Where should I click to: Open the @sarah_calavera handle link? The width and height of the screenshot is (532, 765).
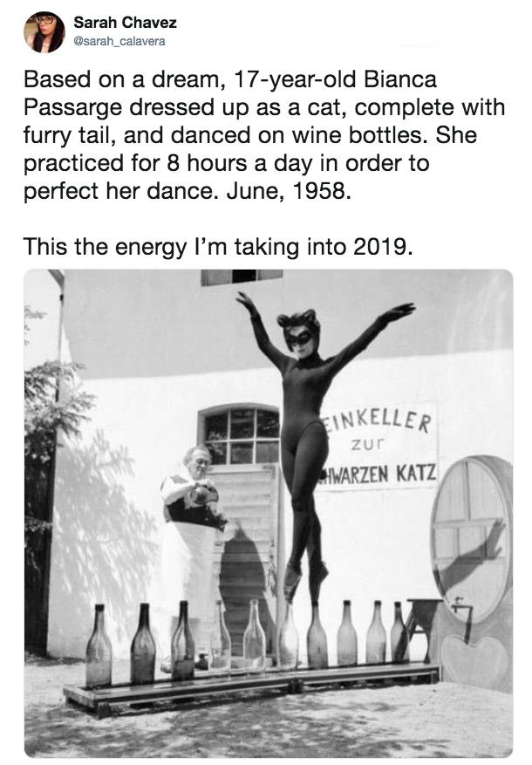click(119, 41)
